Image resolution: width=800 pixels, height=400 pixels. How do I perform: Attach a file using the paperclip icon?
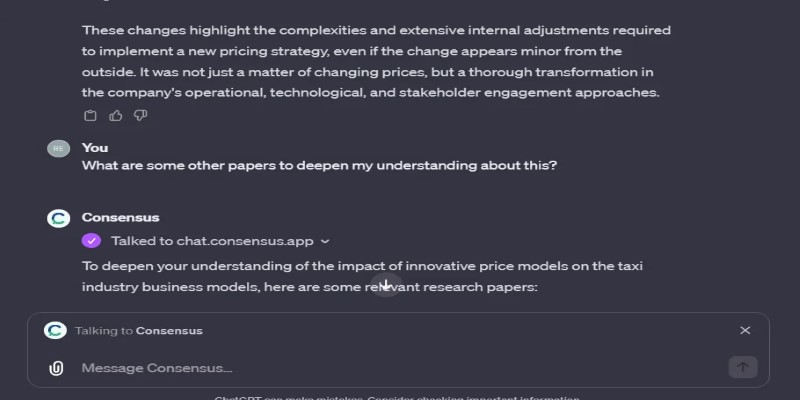56,368
